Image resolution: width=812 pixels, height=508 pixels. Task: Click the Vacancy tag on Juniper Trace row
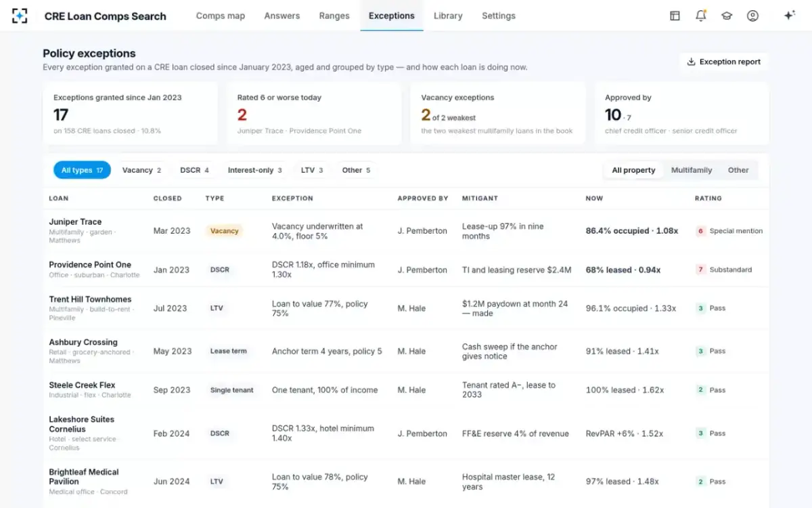(x=224, y=231)
